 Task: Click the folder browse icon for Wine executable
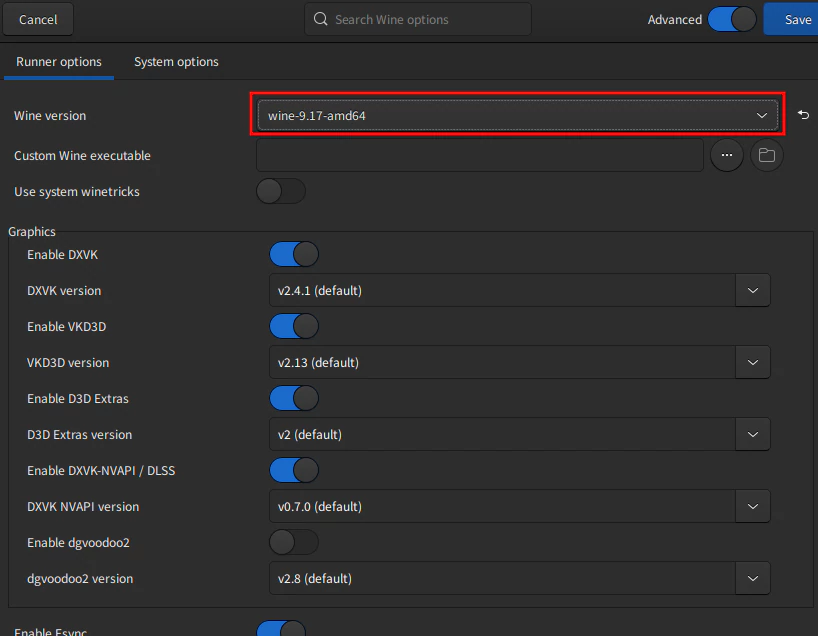[766, 156]
